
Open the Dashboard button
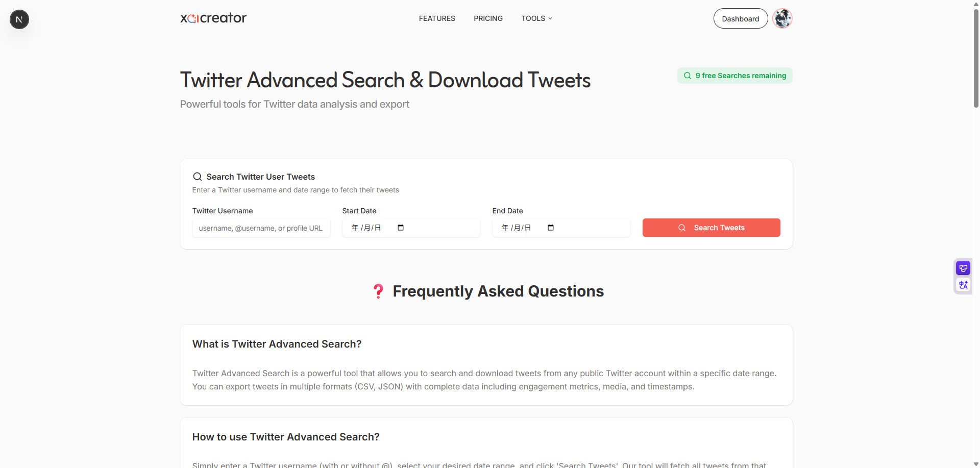tap(740, 19)
